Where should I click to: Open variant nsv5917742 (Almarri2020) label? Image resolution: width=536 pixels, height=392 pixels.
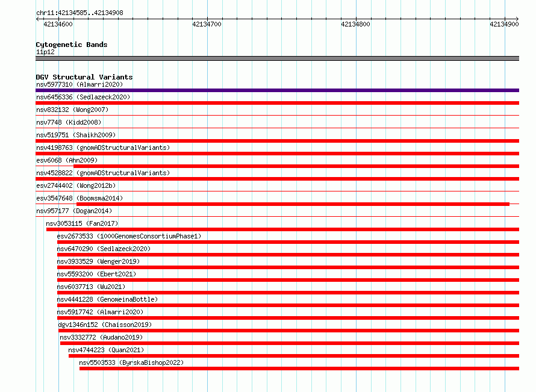[x=100, y=312]
